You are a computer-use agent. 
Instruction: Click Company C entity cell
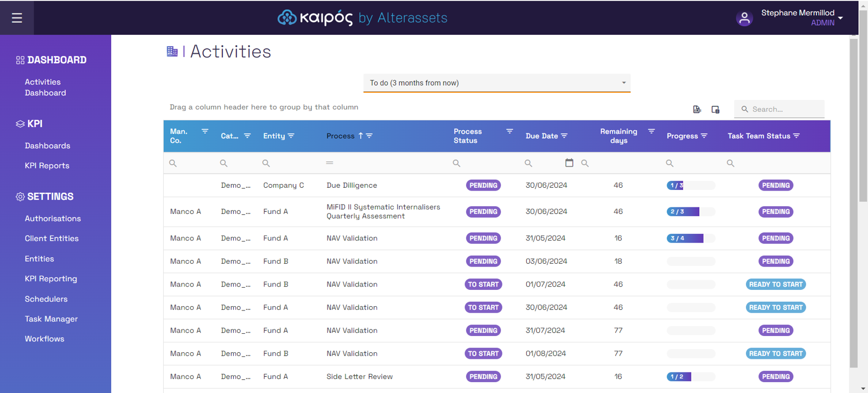coord(284,185)
